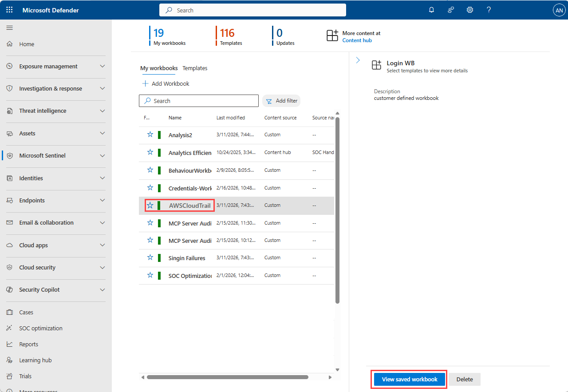Go to Home via house icon
The height and width of the screenshot is (392, 568).
click(x=9, y=44)
